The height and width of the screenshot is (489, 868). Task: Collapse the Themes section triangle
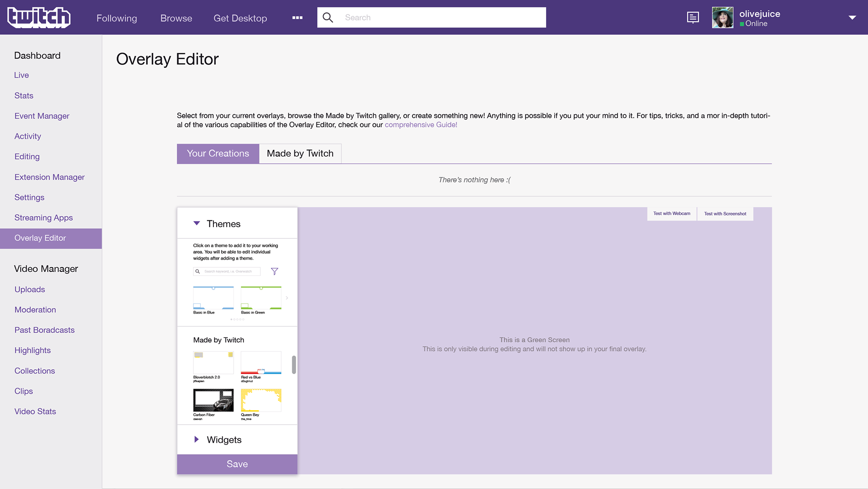click(197, 223)
